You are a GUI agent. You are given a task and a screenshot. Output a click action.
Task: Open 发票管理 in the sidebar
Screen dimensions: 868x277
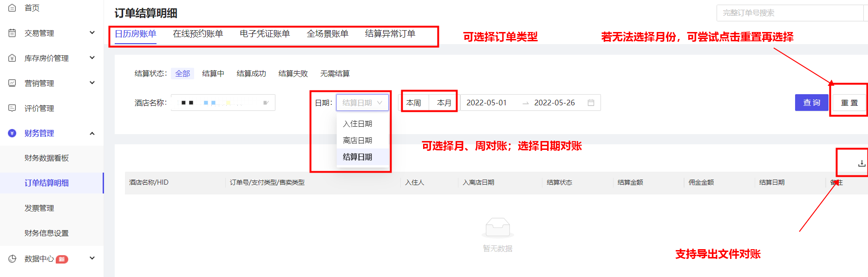(x=39, y=208)
